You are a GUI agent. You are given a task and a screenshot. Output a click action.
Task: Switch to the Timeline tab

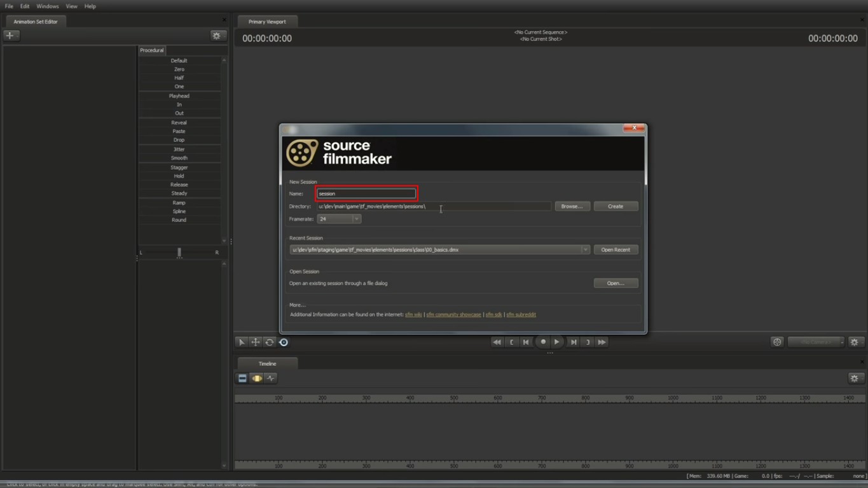pyautogui.click(x=267, y=363)
